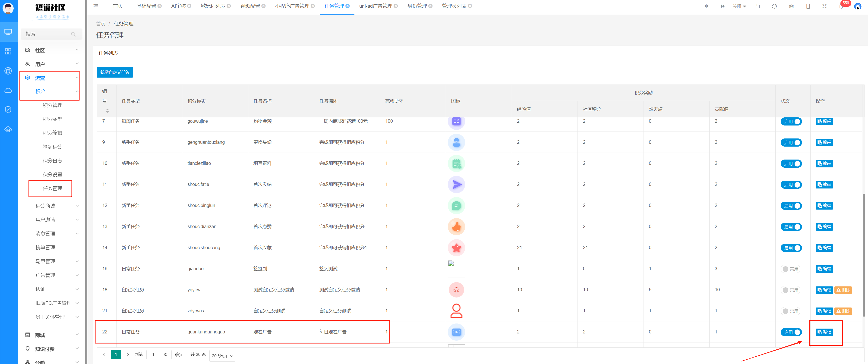The image size is (868, 364).
Task: Click the return arrow icon in the top bar
Action: (x=758, y=6)
